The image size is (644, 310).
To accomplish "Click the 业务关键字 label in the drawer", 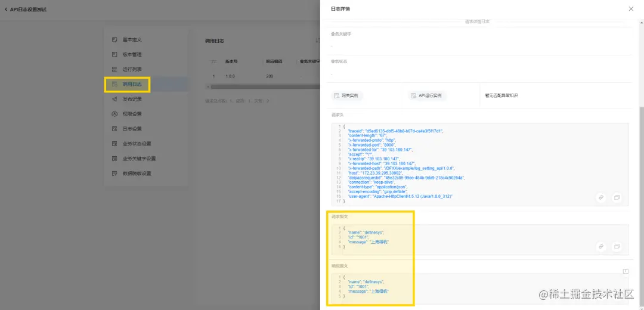I will [341, 33].
